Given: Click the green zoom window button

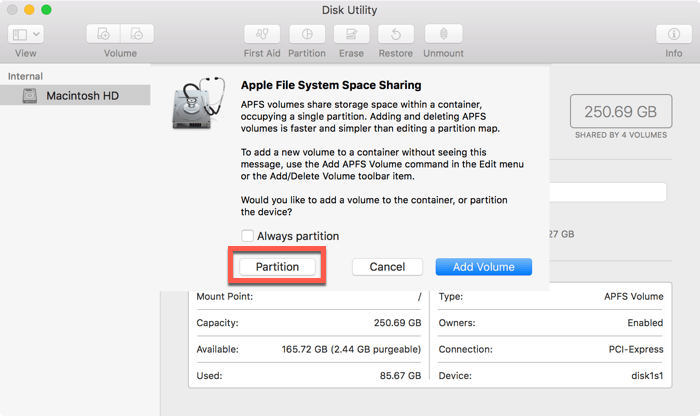Looking at the screenshot, I should pyautogui.click(x=46, y=9).
